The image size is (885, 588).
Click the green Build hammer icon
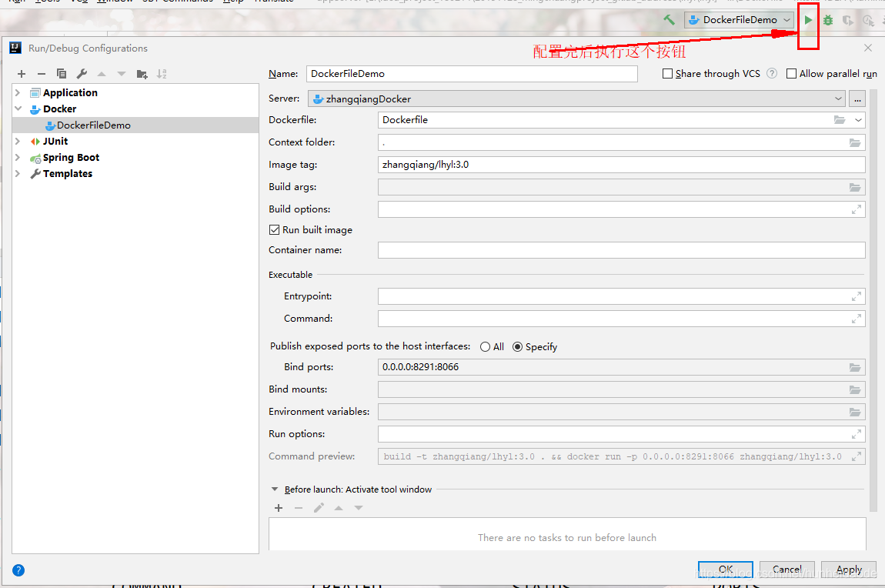(x=670, y=20)
